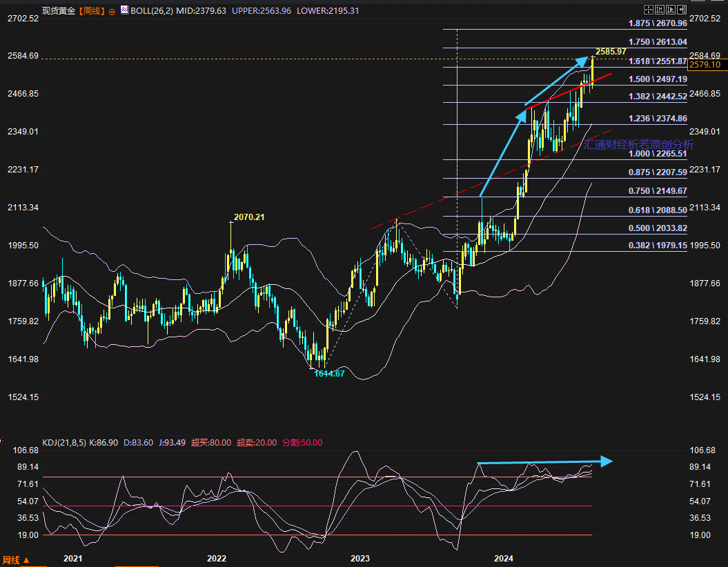Click the orange circle icon beside 周线

click(x=112, y=11)
